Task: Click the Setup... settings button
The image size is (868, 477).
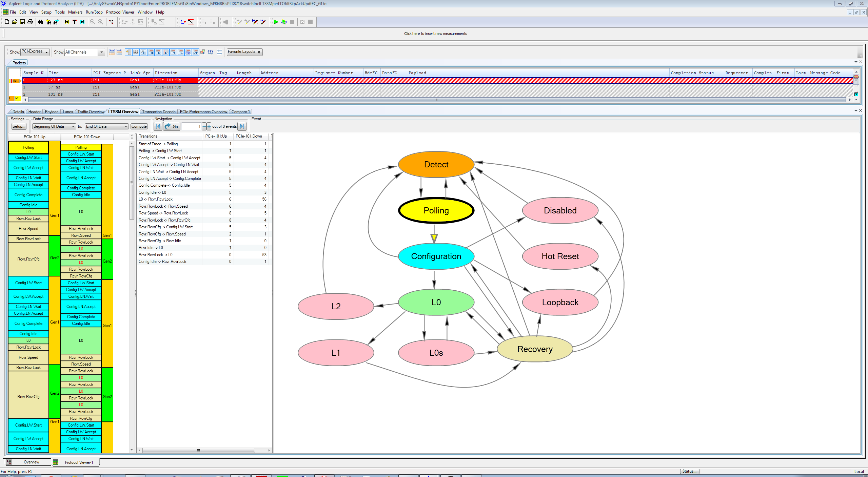Action: 18,126
